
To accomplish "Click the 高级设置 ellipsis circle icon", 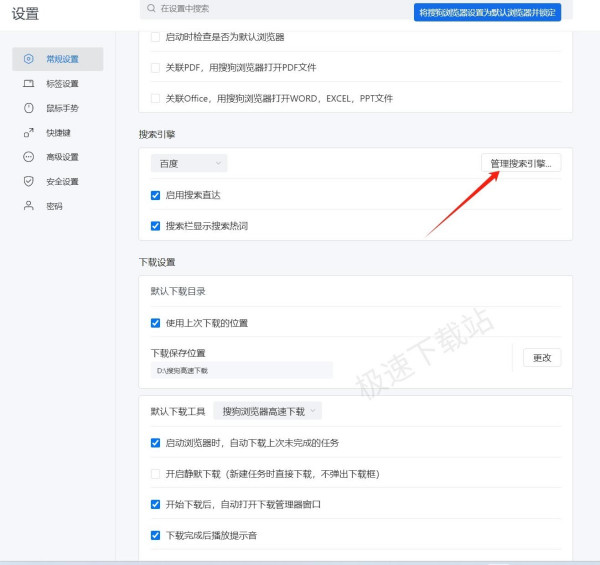I will click(x=29, y=157).
